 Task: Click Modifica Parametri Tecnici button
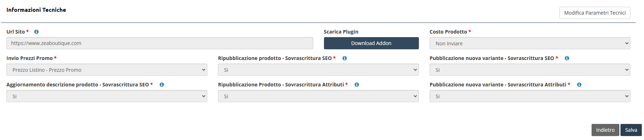(x=595, y=13)
